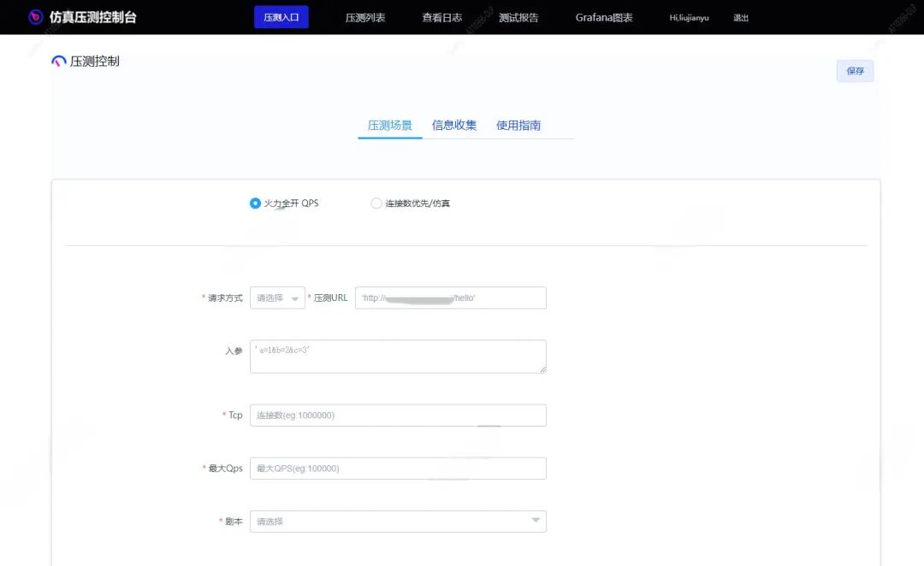Switch to the 信息收集 tab
924x566 pixels.
[454, 125]
